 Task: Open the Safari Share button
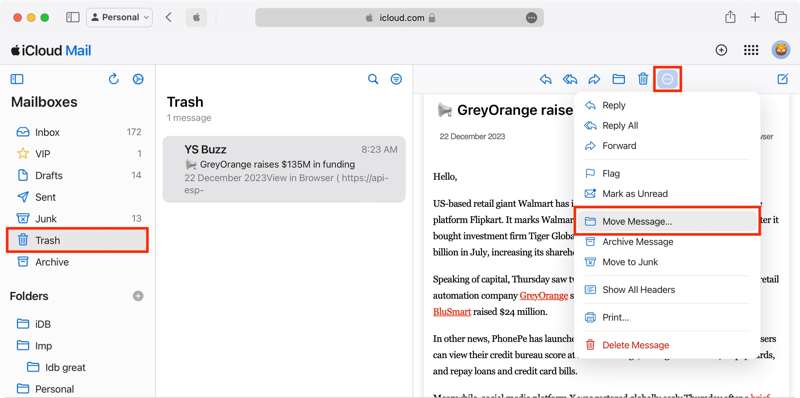730,17
